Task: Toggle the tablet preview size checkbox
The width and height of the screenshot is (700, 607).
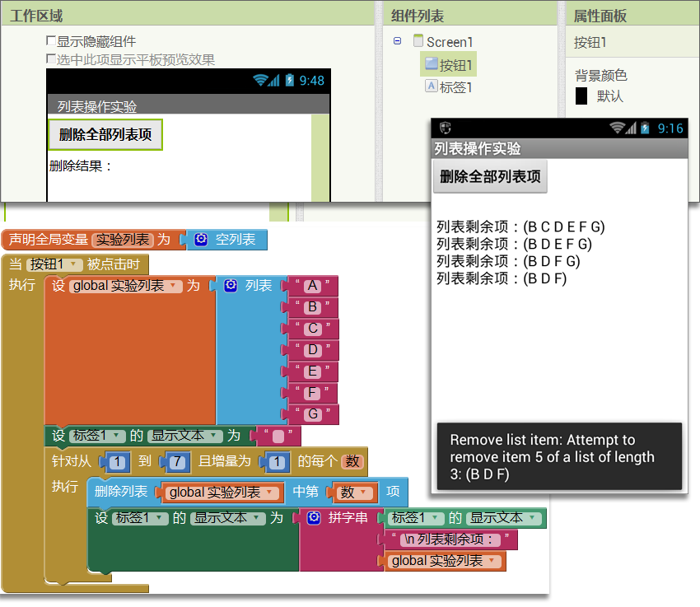Action: click(51, 59)
